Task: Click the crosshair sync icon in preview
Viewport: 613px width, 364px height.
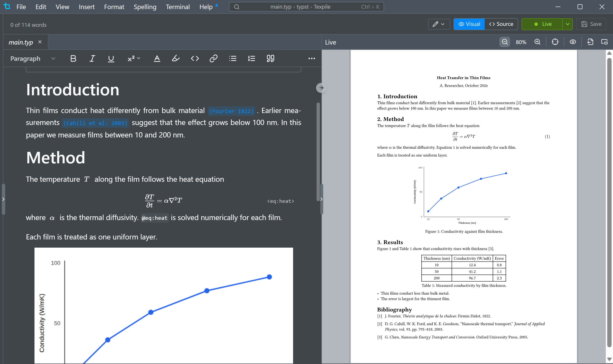Action: pyautogui.click(x=555, y=42)
